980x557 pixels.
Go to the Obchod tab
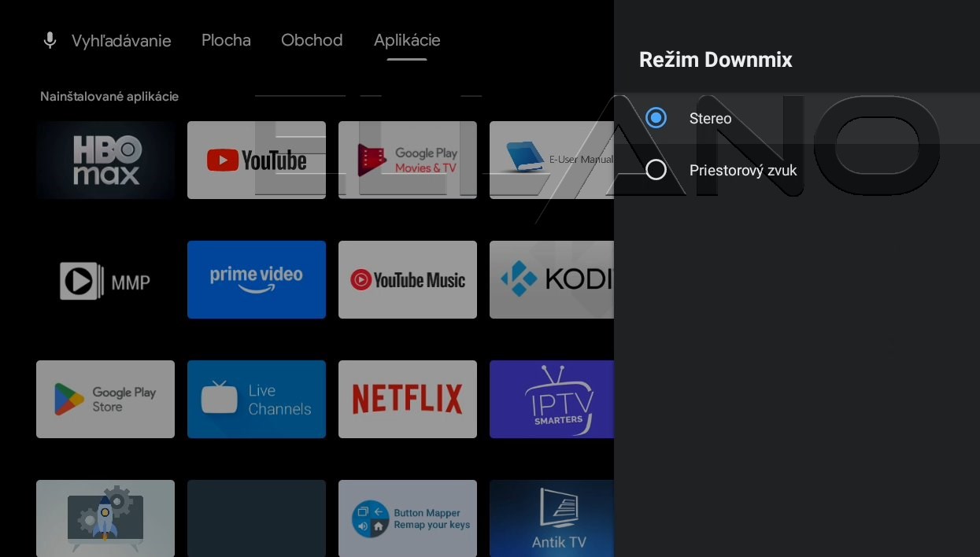coord(312,40)
